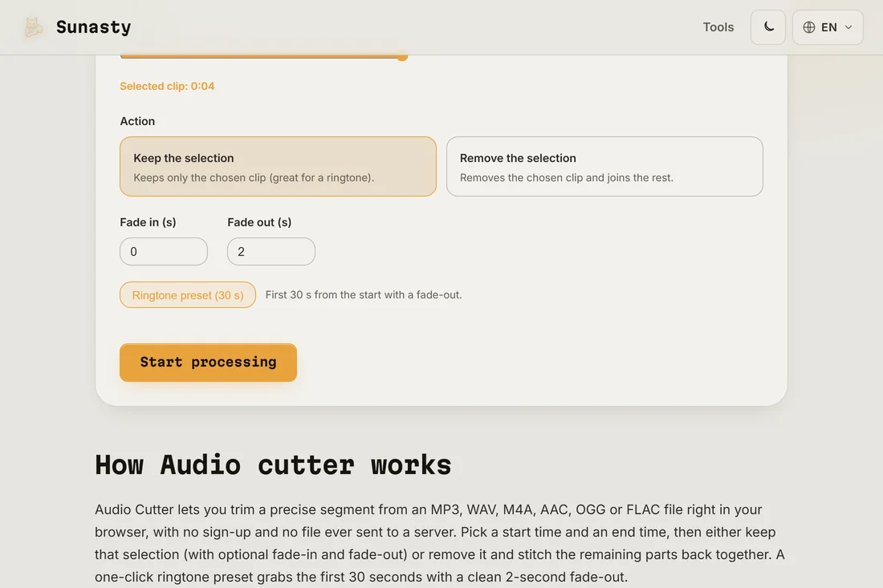Select the Remove the selection option
883x588 pixels.
pos(604,167)
